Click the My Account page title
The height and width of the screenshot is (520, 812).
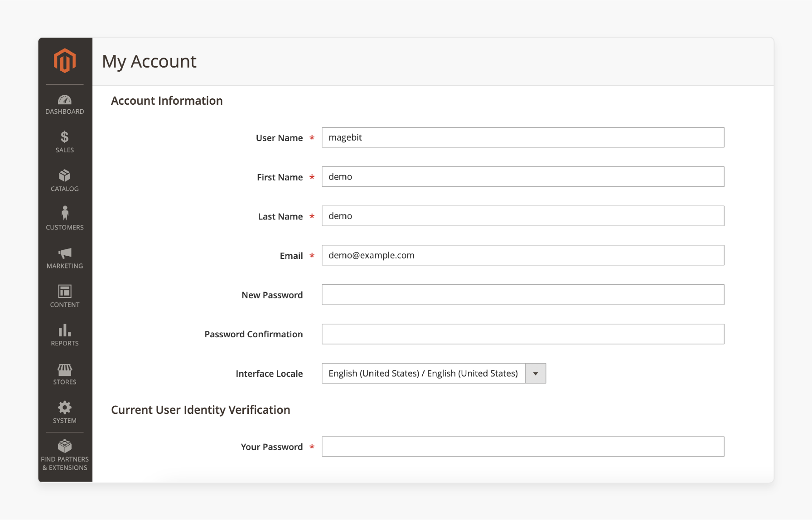pos(149,62)
